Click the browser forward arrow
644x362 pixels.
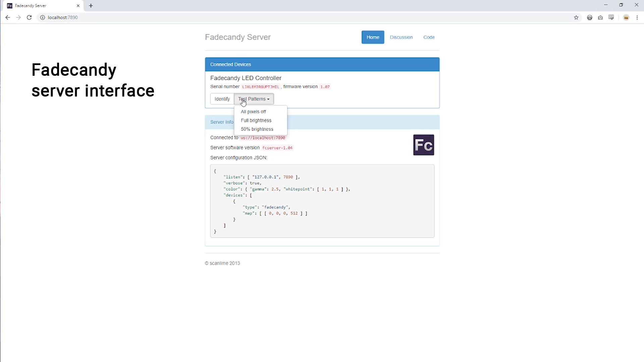point(18,17)
